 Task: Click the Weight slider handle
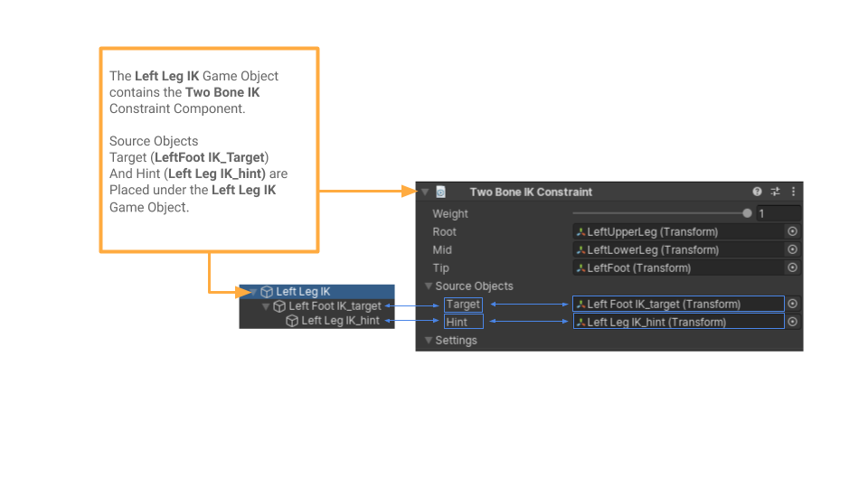[x=747, y=213]
